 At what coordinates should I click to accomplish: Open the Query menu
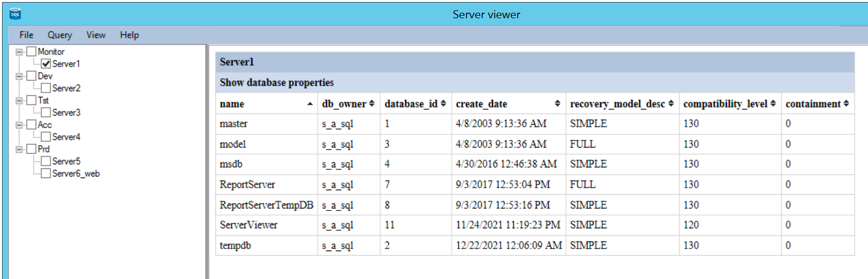(59, 35)
